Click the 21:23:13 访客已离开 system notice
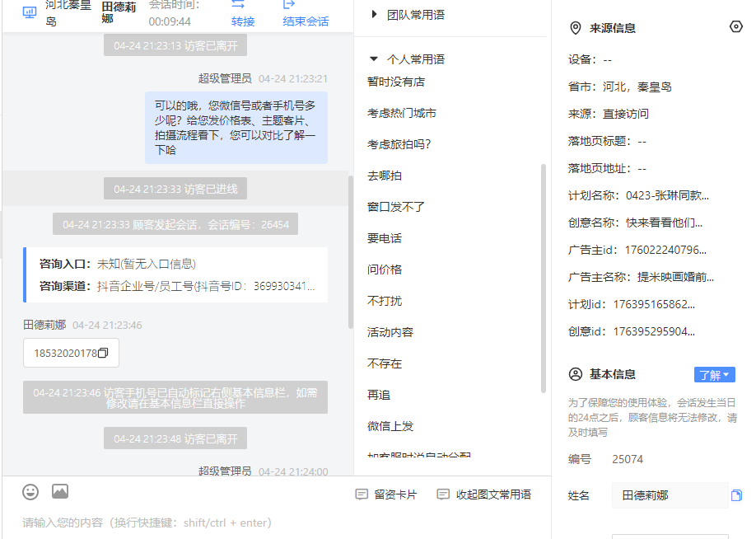The height and width of the screenshot is (539, 756). click(x=175, y=46)
